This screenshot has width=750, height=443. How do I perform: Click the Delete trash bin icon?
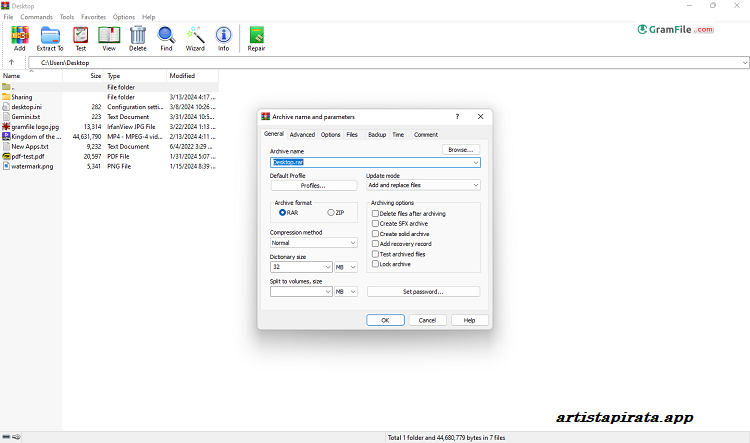point(137,38)
